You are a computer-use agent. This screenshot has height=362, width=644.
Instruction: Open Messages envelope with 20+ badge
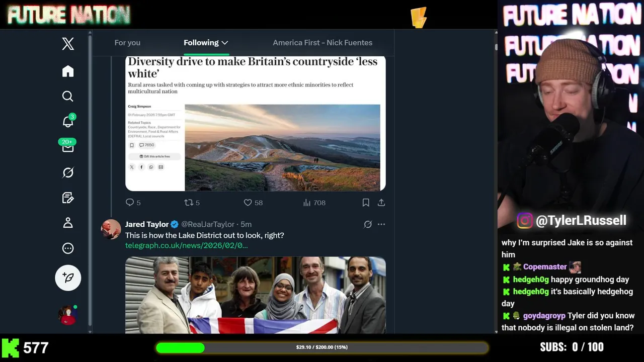click(x=68, y=146)
